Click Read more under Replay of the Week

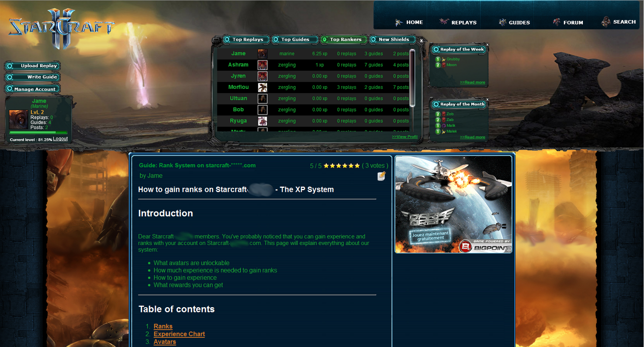tap(473, 82)
